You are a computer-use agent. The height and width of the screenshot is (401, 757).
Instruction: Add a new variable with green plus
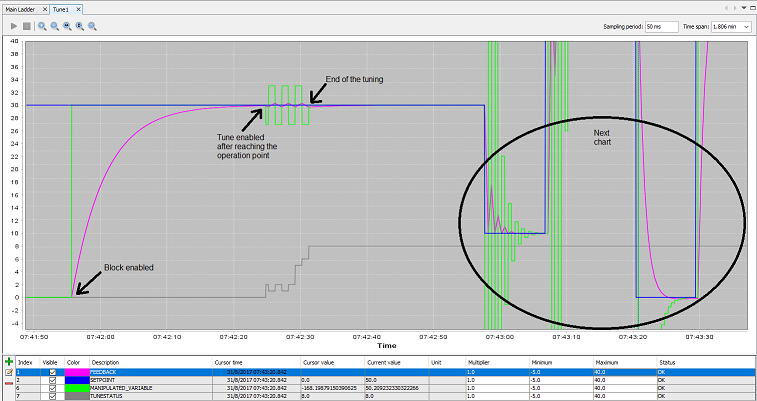[x=9, y=361]
